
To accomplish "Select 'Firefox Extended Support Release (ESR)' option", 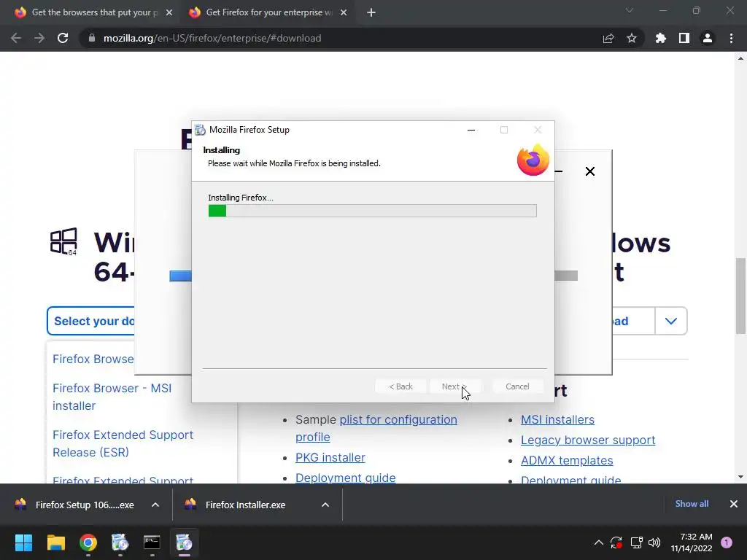I will (x=123, y=443).
